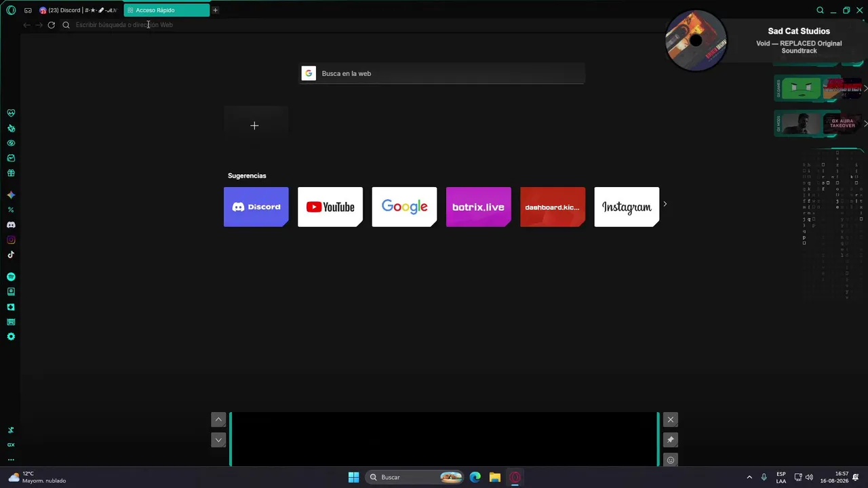
Task: Open the Windows Start menu
Action: [x=353, y=477]
